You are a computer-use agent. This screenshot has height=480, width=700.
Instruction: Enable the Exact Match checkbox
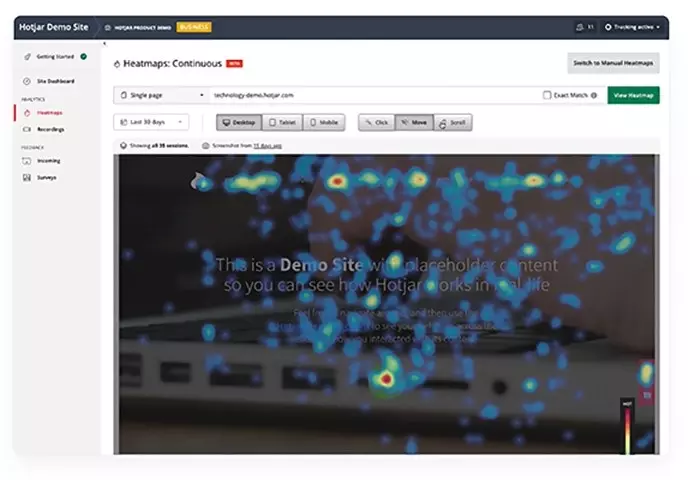(547, 95)
